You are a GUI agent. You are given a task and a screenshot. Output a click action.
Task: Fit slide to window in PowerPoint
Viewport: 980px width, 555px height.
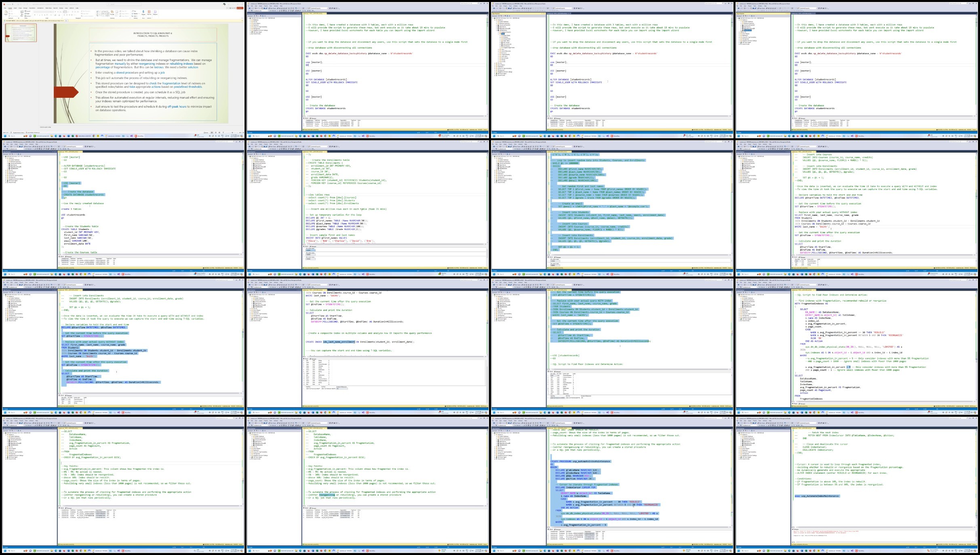(x=243, y=133)
